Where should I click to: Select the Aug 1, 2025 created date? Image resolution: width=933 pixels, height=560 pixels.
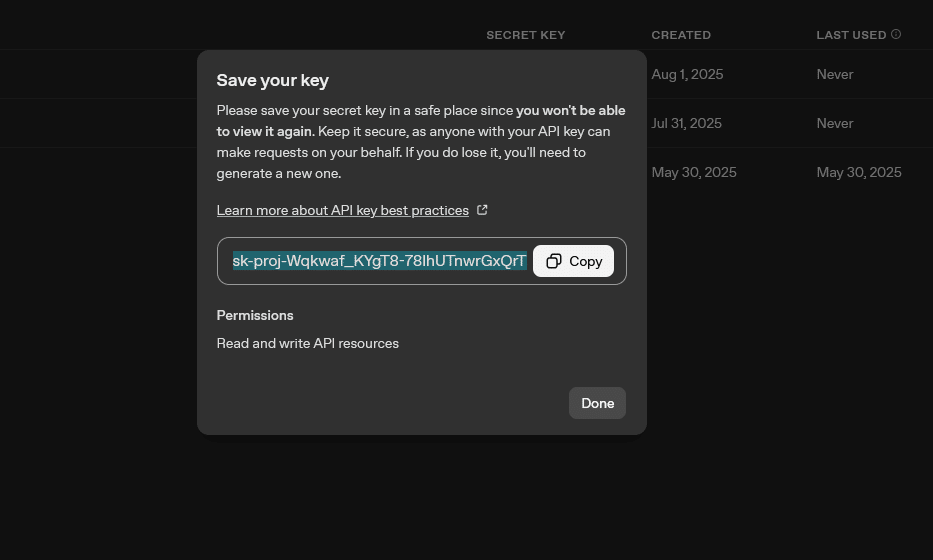pos(687,74)
